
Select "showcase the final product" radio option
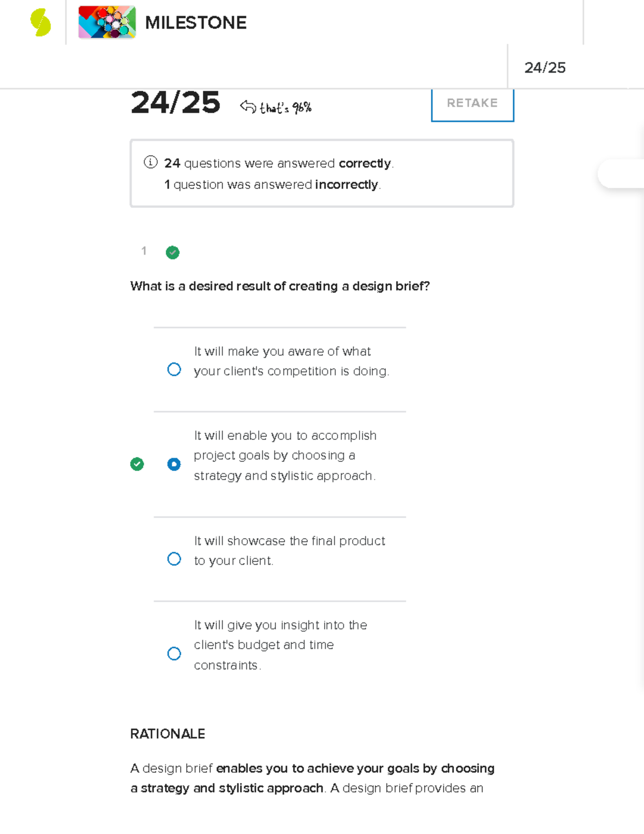174,559
